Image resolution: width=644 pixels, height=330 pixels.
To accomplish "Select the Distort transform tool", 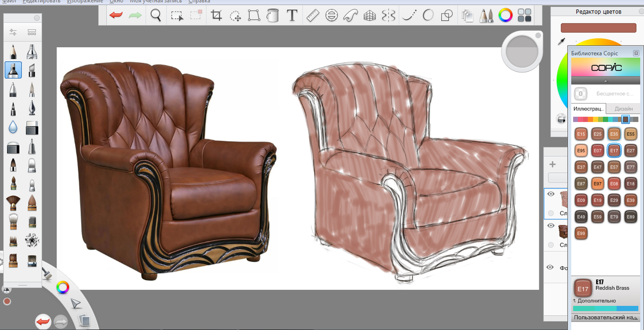I will 254,16.
